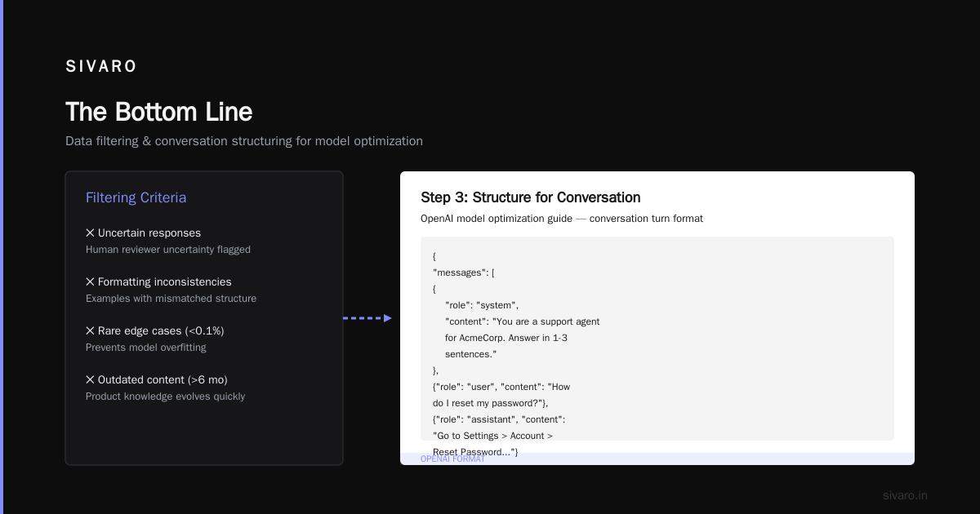Click the Step 3: Structure for Conversation heading
The height and width of the screenshot is (514, 980).
point(530,197)
